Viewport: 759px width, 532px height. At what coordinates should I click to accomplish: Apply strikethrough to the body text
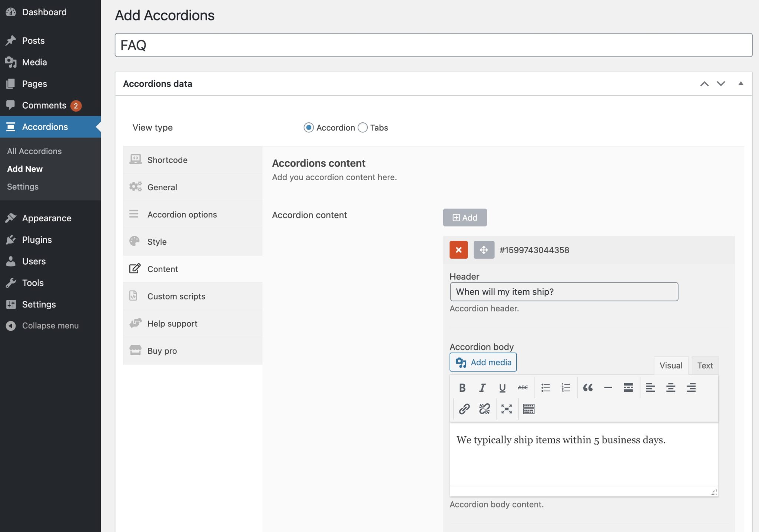(523, 388)
